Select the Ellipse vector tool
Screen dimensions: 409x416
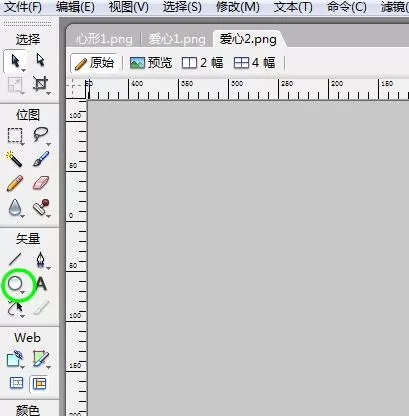tap(16, 284)
